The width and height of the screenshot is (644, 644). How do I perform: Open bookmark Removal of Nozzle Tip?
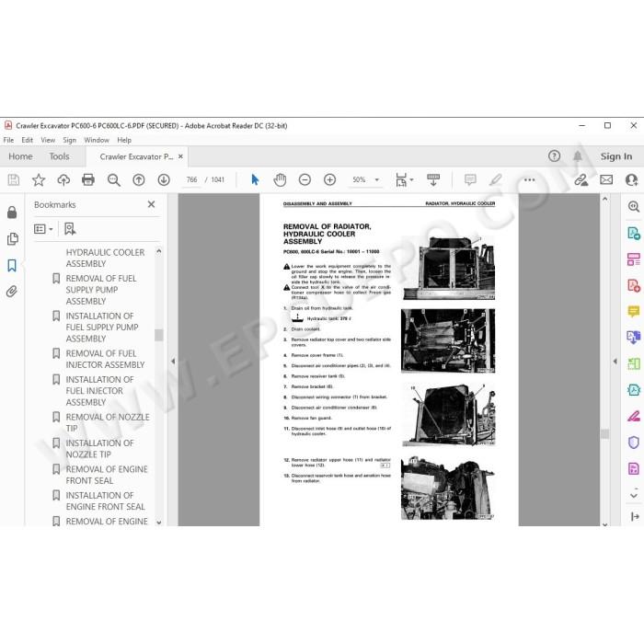tap(108, 422)
